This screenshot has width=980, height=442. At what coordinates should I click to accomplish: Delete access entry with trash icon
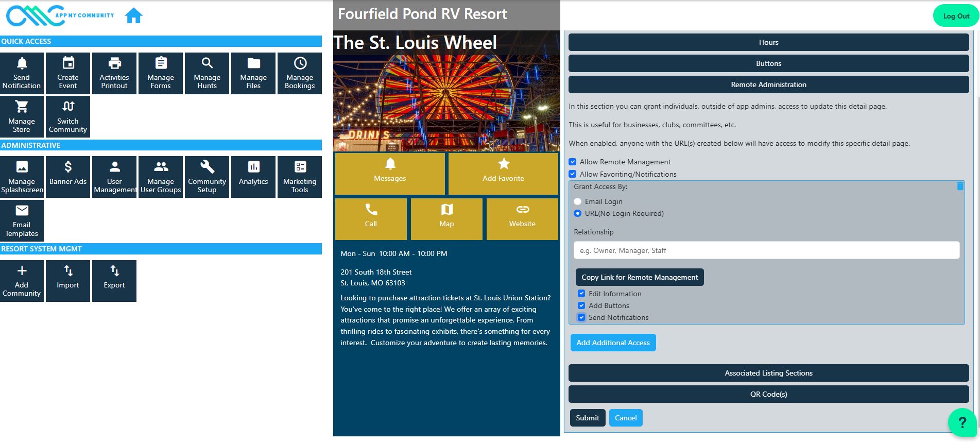[x=960, y=186]
